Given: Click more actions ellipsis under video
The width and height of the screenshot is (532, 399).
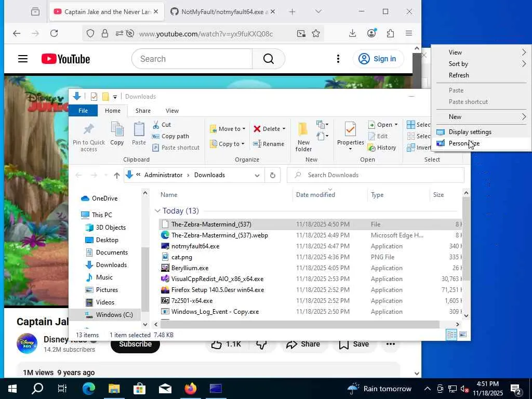Looking at the screenshot, I should tap(391, 344).
